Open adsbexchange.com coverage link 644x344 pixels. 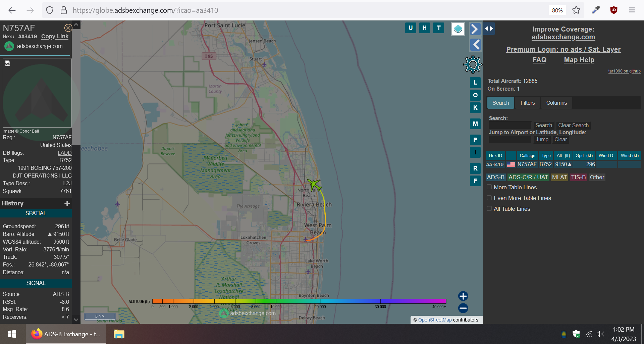click(563, 37)
